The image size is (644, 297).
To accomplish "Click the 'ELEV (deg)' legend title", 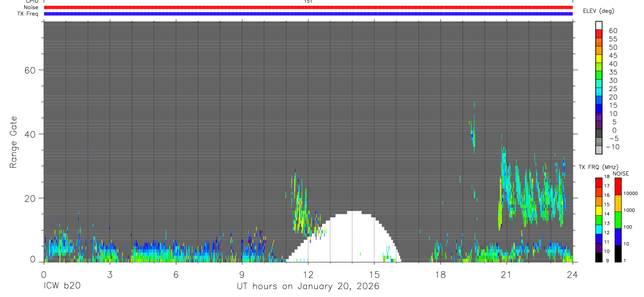I will [x=598, y=11].
